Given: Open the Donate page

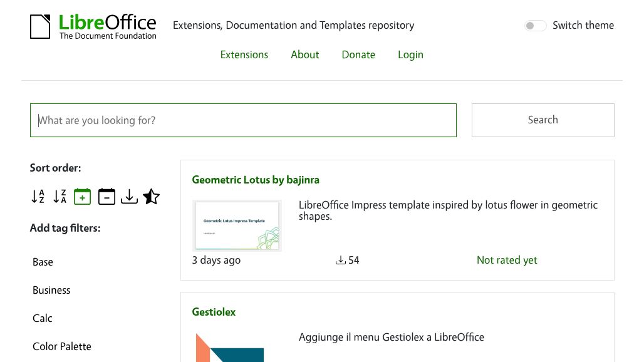Looking at the screenshot, I should click(x=358, y=55).
